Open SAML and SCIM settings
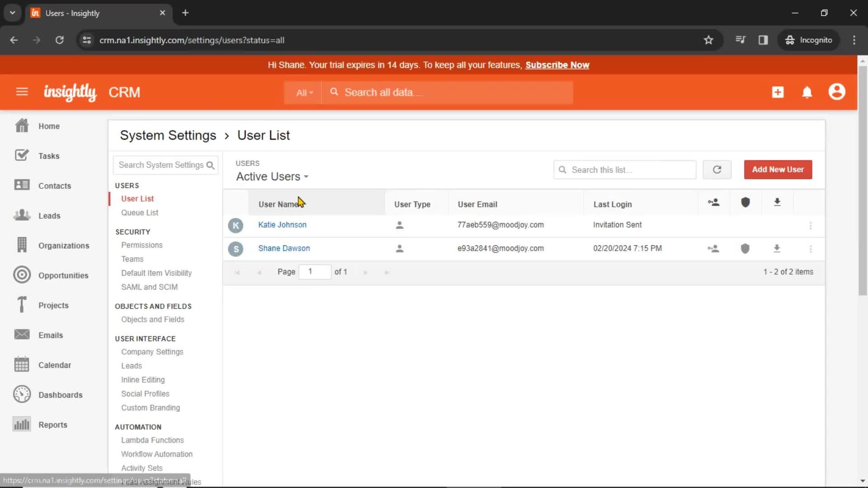Screen dimensions: 868x488 [149, 287]
